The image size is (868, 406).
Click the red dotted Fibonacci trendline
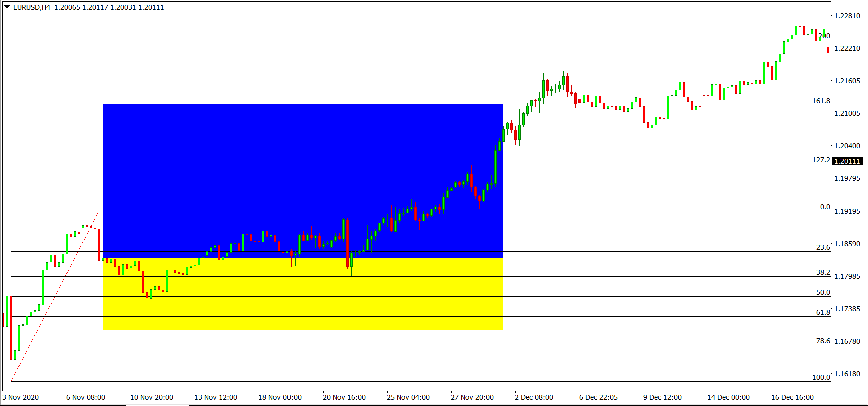coord(55,296)
